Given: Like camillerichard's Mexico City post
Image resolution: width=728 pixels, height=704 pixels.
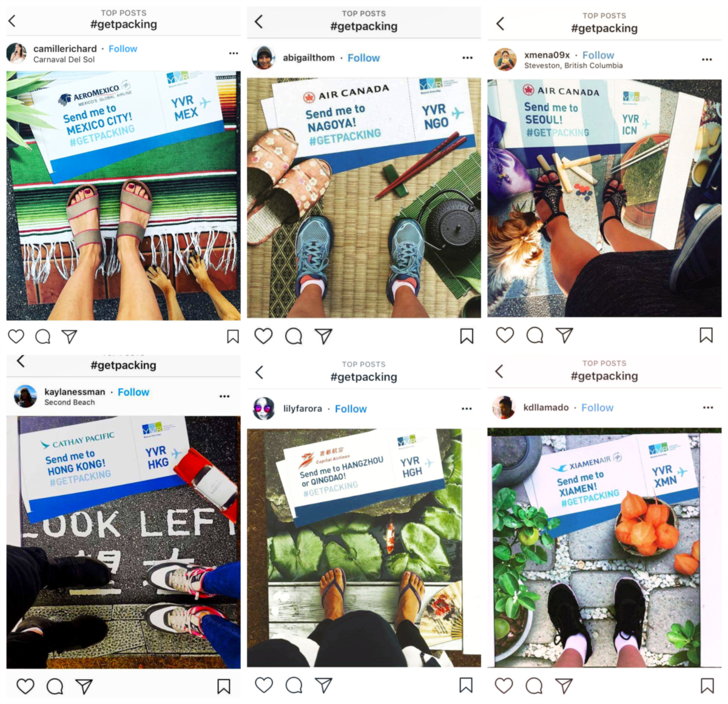Looking at the screenshot, I should (16, 337).
